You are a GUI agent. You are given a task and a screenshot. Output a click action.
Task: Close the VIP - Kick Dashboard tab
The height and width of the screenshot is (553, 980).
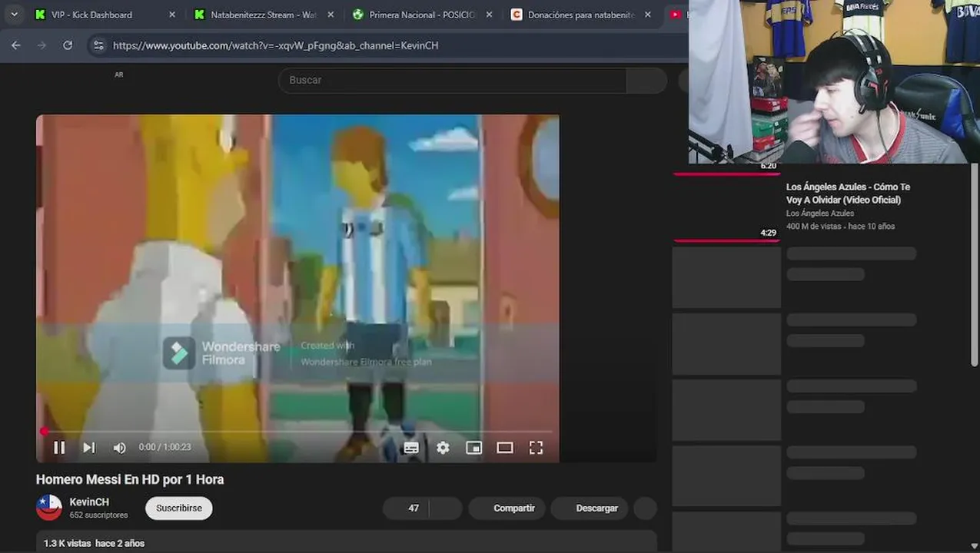[x=172, y=15]
